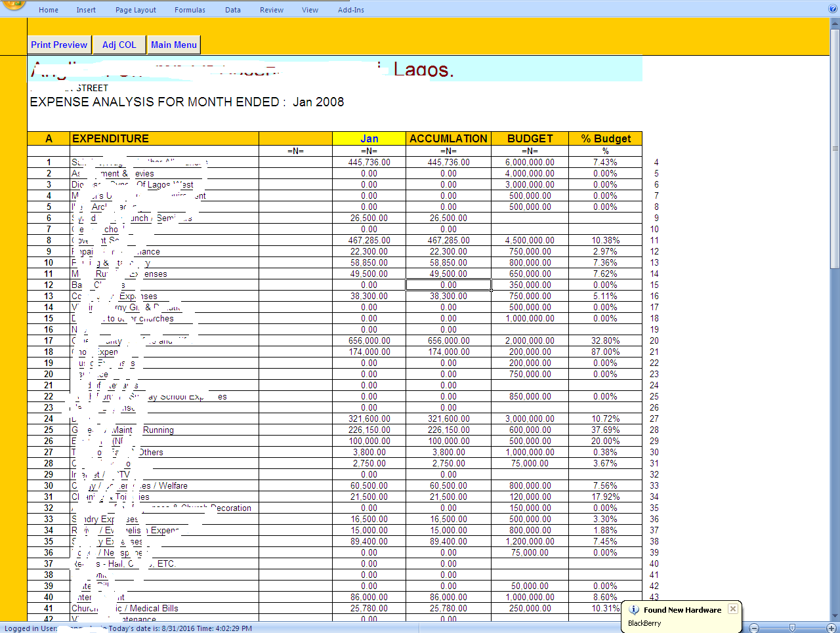Click the Expense Analysis Jan 2008 title
840x633 pixels.
point(187,102)
